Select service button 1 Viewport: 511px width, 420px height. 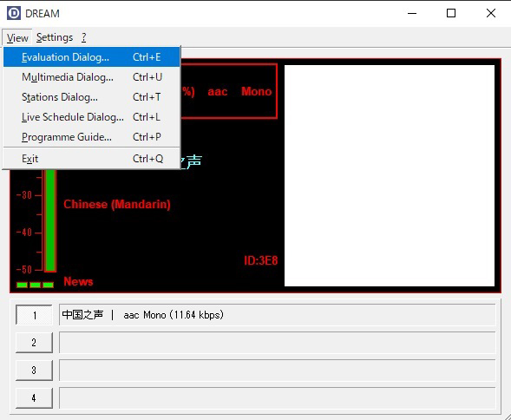point(34,315)
